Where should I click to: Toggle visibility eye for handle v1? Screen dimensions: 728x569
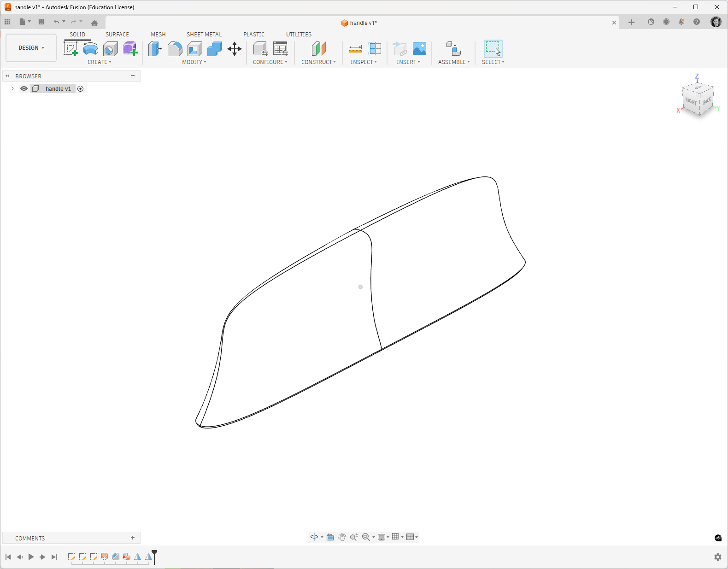(x=24, y=88)
